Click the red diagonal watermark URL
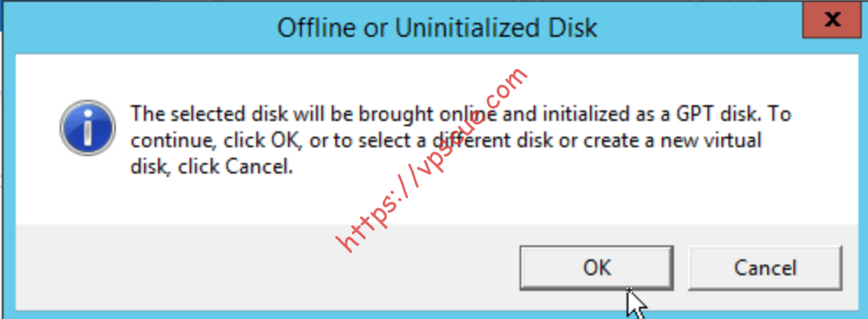The width and height of the screenshot is (868, 319). pyautogui.click(x=432, y=160)
